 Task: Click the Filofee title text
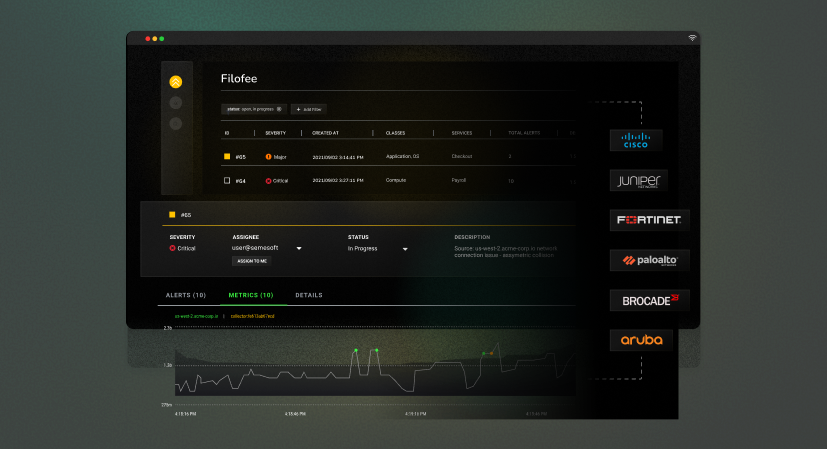(239, 79)
